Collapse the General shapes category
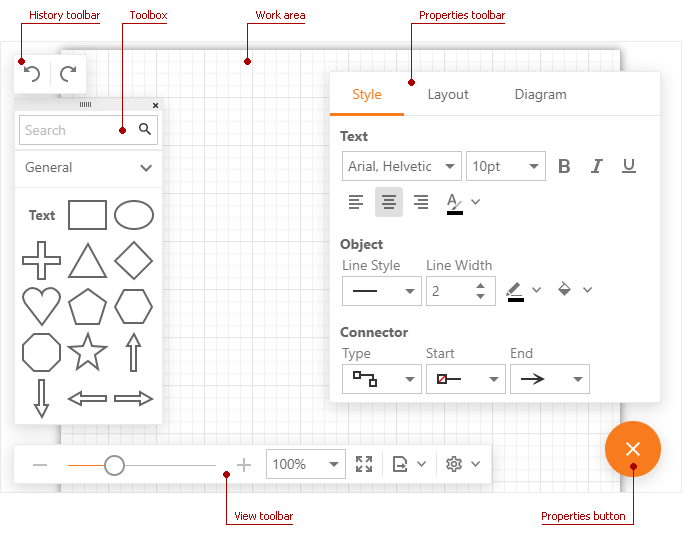Viewport: 682px width, 535px height. click(x=146, y=168)
